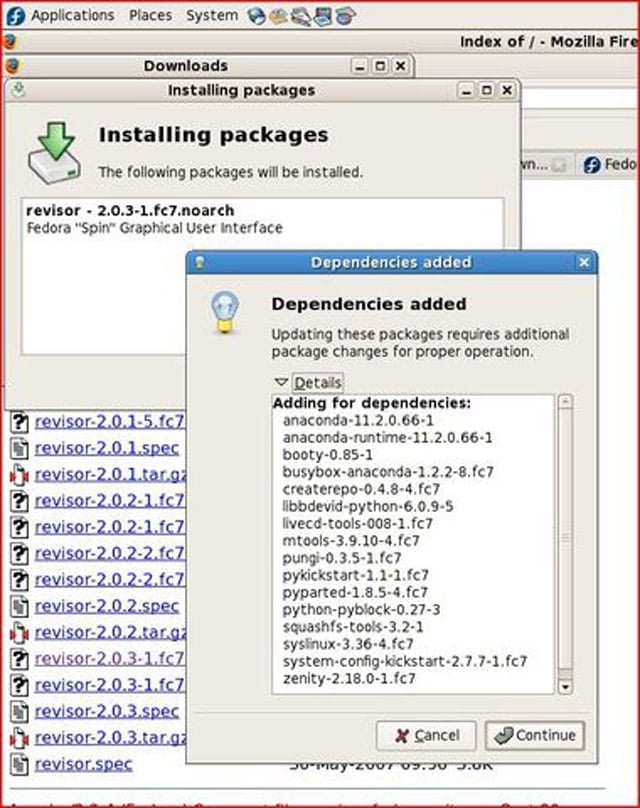Open the Evolution mail launcher in panel
The width and height of the screenshot is (640, 808).
[279, 16]
